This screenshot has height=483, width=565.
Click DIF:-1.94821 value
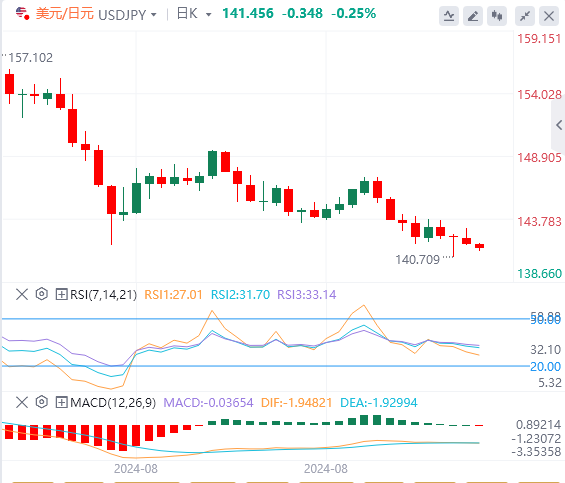[297, 402]
